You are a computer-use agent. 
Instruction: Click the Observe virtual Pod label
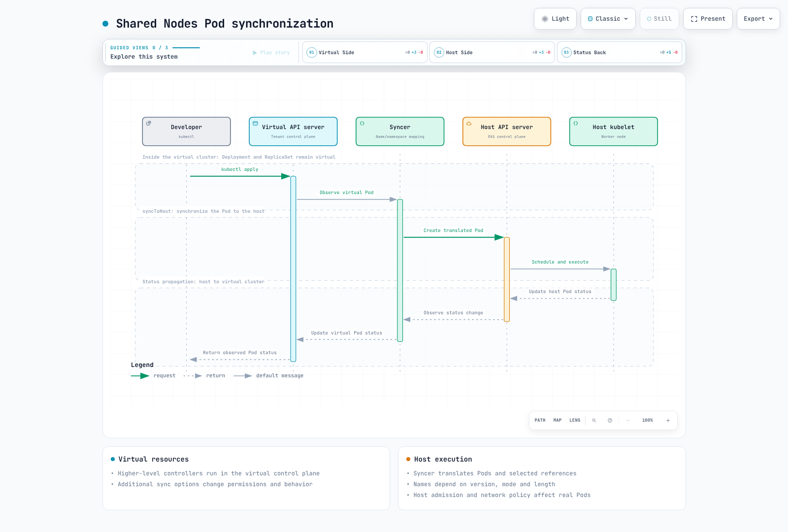(347, 193)
